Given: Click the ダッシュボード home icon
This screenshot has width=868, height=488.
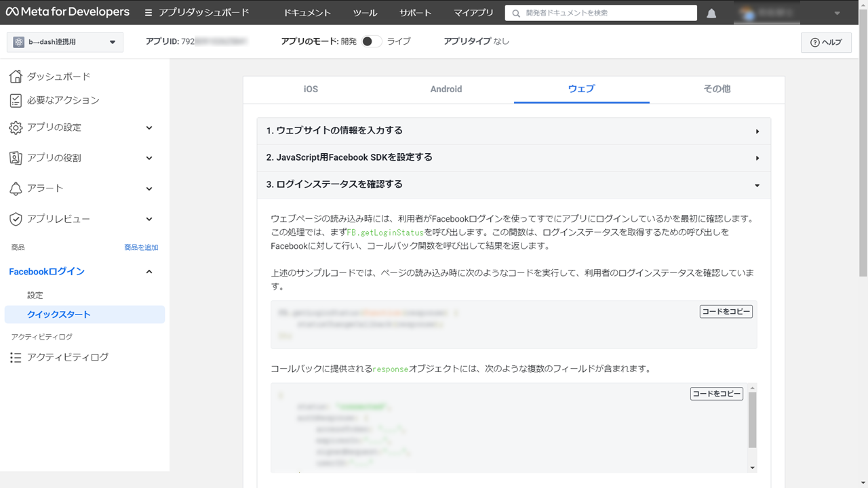Looking at the screenshot, I should coord(16,76).
